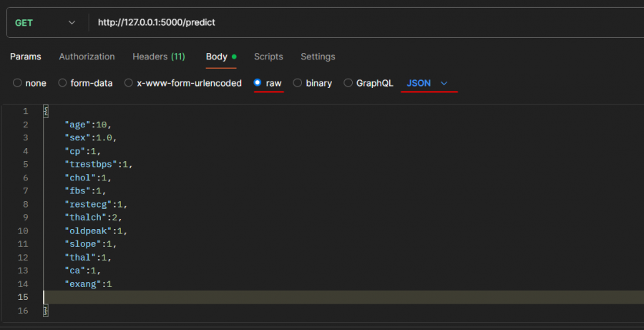The width and height of the screenshot is (644, 330).
Task: Open the Authorization tab
Action: click(87, 57)
